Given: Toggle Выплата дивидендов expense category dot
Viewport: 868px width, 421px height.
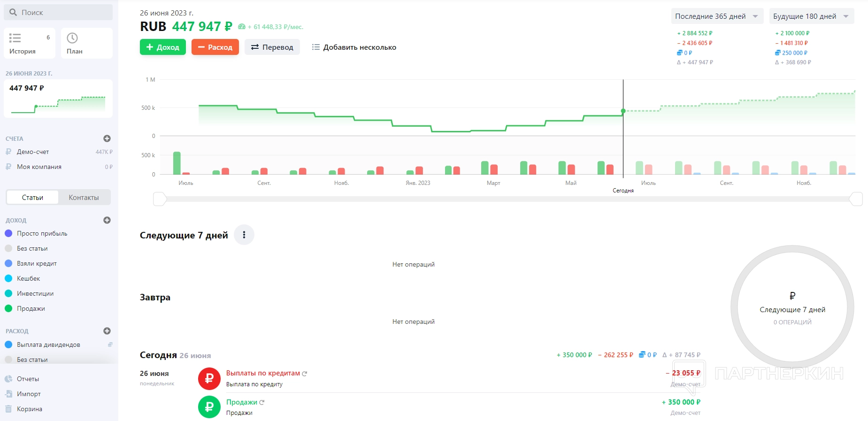Looking at the screenshot, I should (x=8, y=344).
